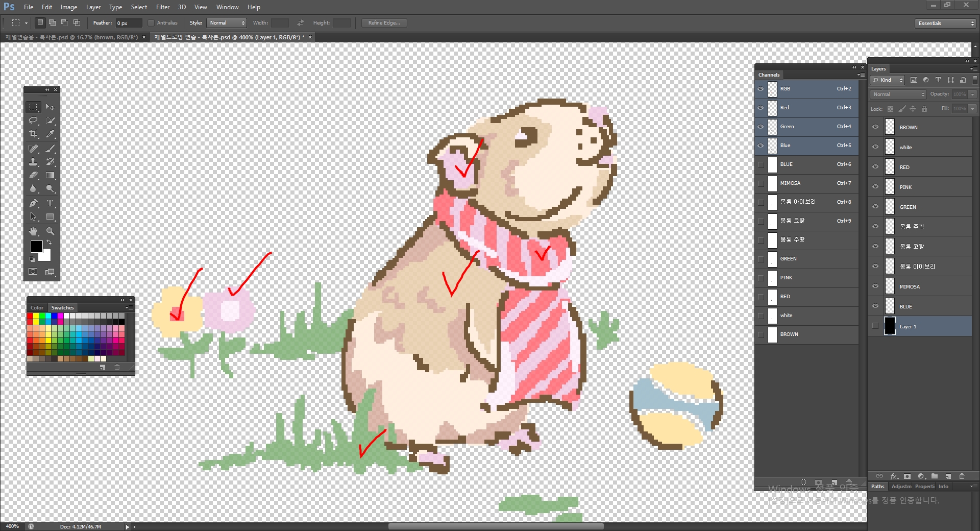Image resolution: width=980 pixels, height=531 pixels.
Task: Select the Gradient tool
Action: (50, 175)
